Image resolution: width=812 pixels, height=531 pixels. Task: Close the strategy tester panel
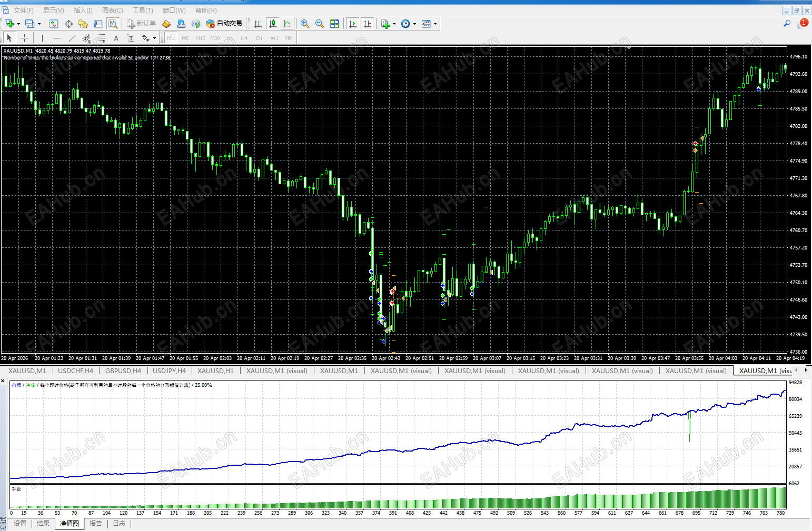pyautogui.click(x=3, y=381)
